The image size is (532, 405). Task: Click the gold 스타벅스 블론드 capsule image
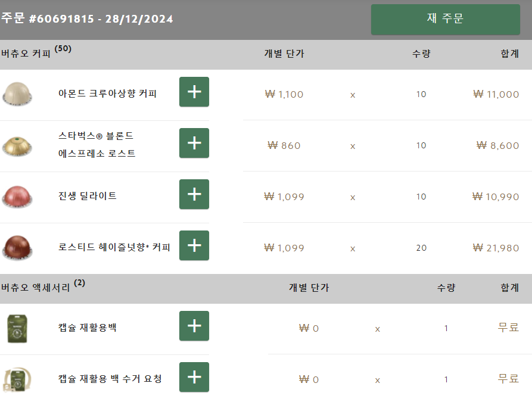[17, 145]
